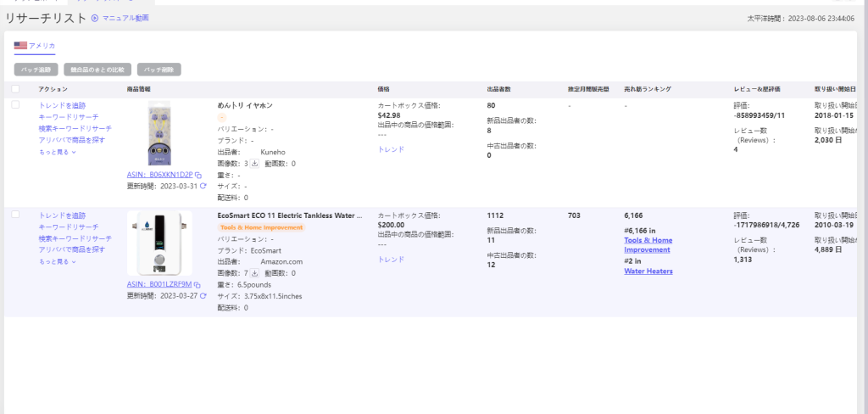This screenshot has height=414, width=868.
Task: Select the アメリカ marketplace tab
Action: pos(36,46)
